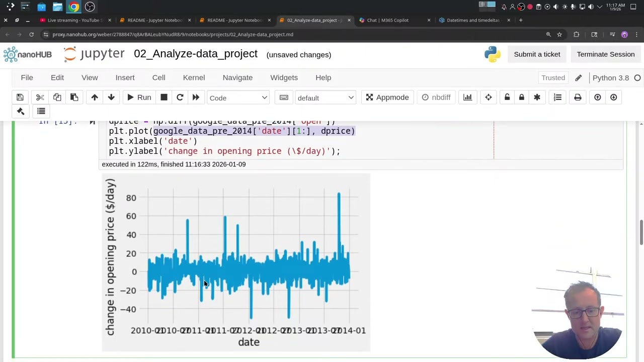This screenshot has height=362, width=644.
Task: Toggle table of contents numbered list icon
Action: (x=557, y=98)
